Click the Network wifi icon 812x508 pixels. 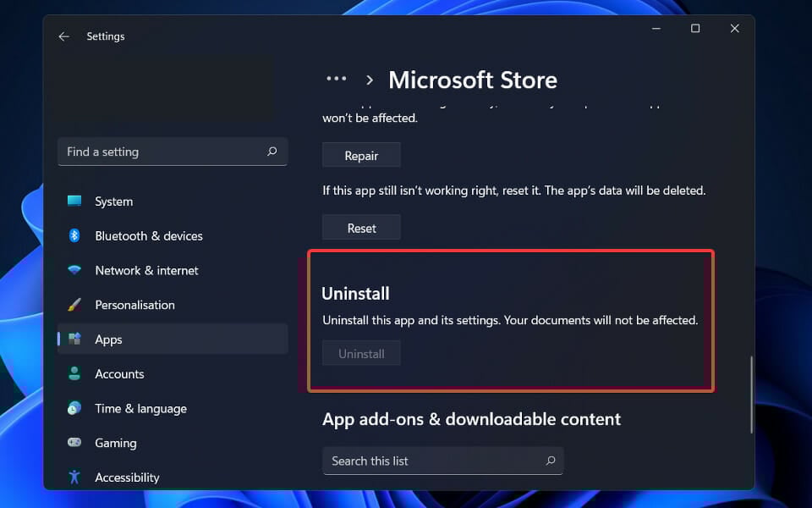(74, 270)
